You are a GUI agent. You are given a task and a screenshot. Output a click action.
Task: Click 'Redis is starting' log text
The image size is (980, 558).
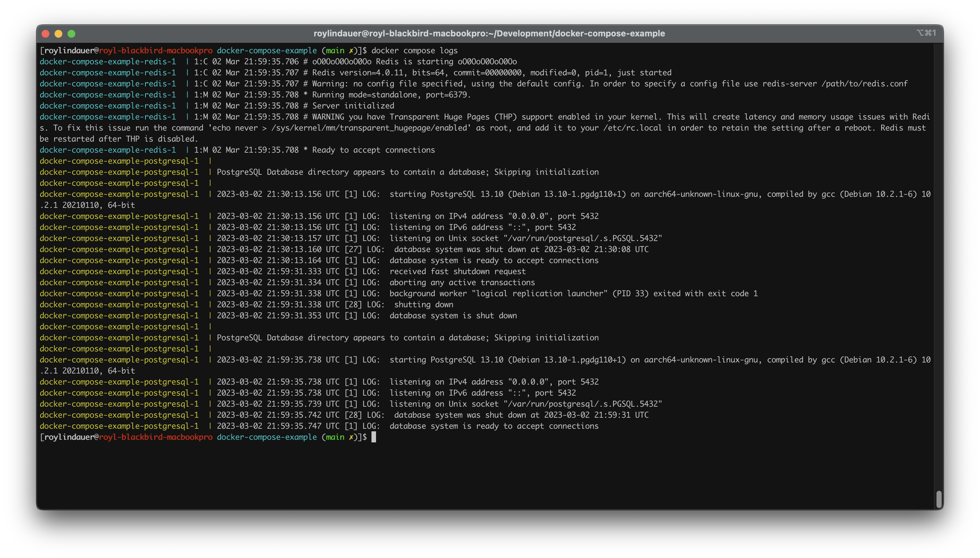[415, 62]
